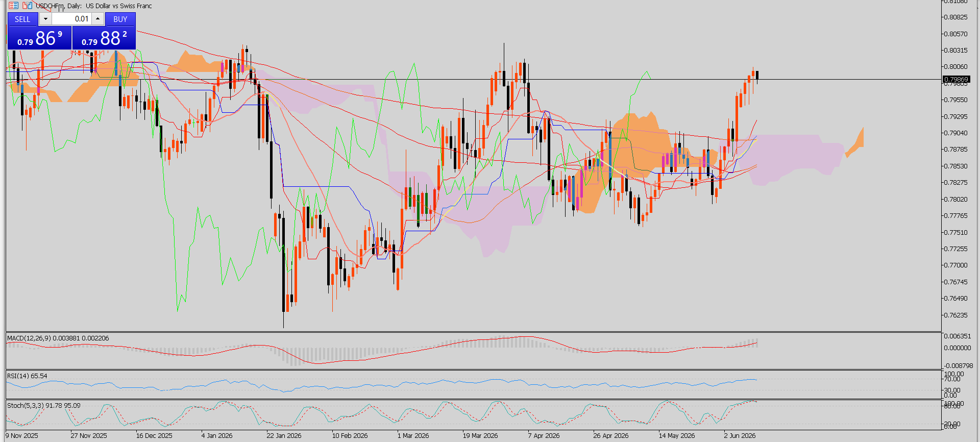Viewport: 980px width, 442px height.
Task: Select the Stoch(5,3,3) indicator label
Action: click(x=44, y=405)
